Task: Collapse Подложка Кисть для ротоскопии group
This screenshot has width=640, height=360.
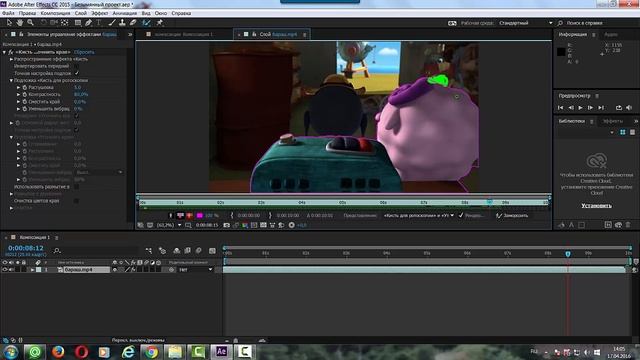Action: coord(11,80)
